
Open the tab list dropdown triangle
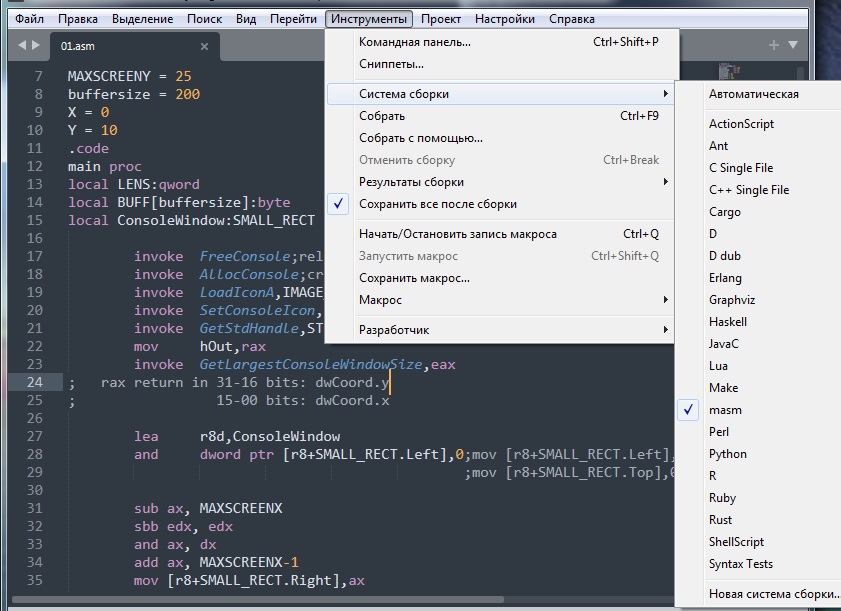tap(793, 45)
